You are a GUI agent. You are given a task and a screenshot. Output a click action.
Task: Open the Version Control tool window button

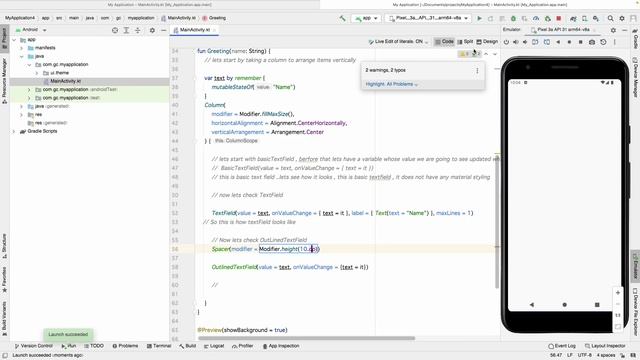point(34,346)
